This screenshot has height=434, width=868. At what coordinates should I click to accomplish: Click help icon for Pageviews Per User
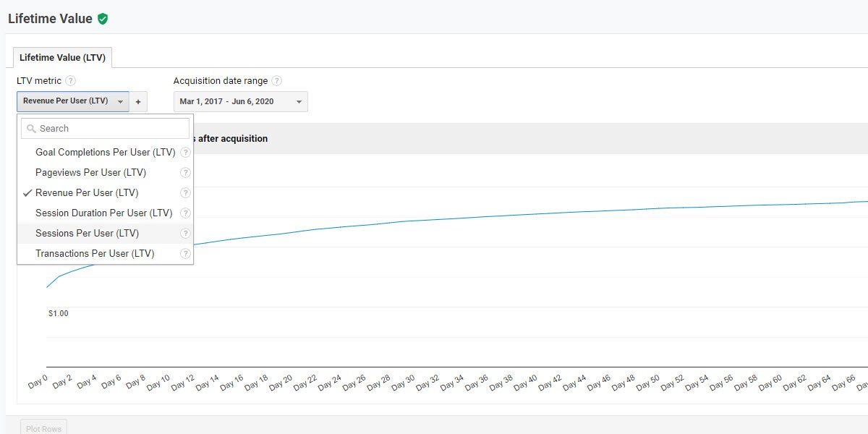pyautogui.click(x=186, y=173)
